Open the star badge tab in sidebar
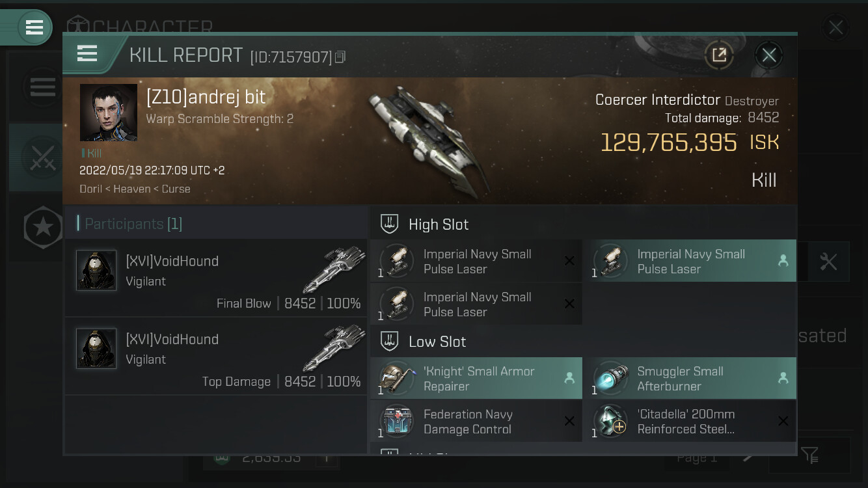 [x=43, y=227]
